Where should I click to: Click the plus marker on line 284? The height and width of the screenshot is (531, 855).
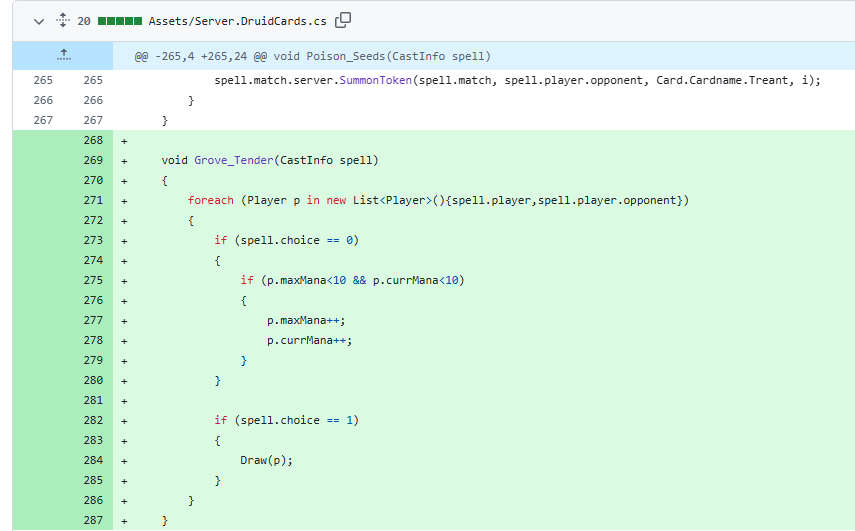click(124, 461)
